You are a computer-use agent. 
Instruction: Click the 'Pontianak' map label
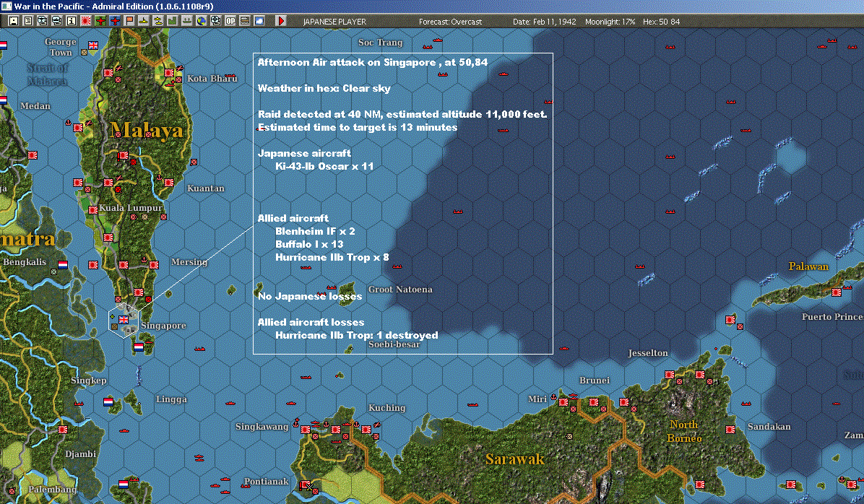(266, 481)
